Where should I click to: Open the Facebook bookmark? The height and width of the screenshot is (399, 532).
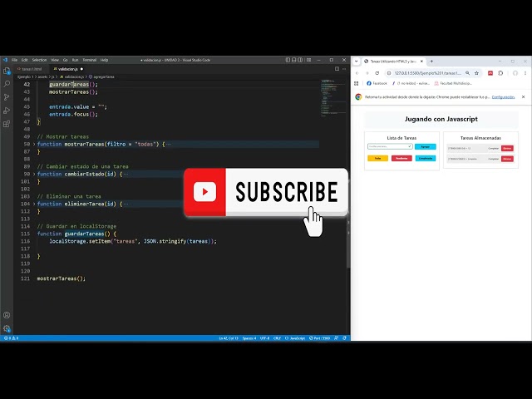coord(377,83)
